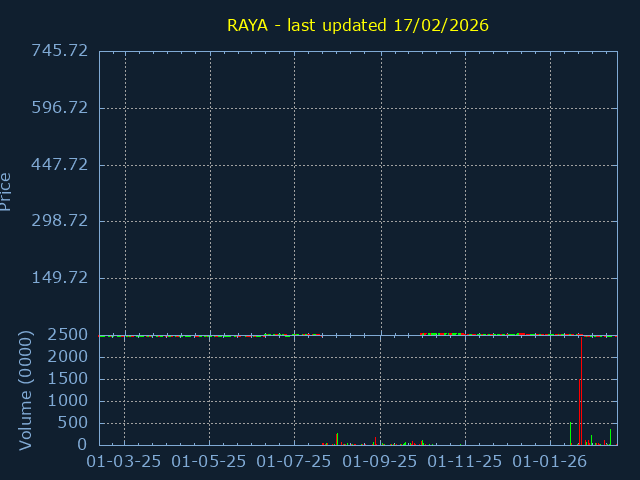Click the Volume (0000) axis title
640x480 pixels.
pyautogui.click(x=26, y=389)
